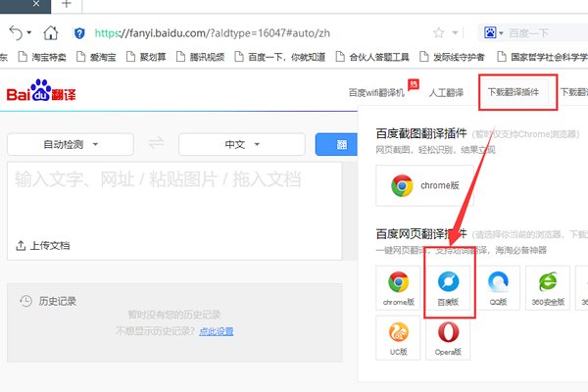Select UC版 webpage translation plugin
This screenshot has height=392, width=588.
pos(398,337)
